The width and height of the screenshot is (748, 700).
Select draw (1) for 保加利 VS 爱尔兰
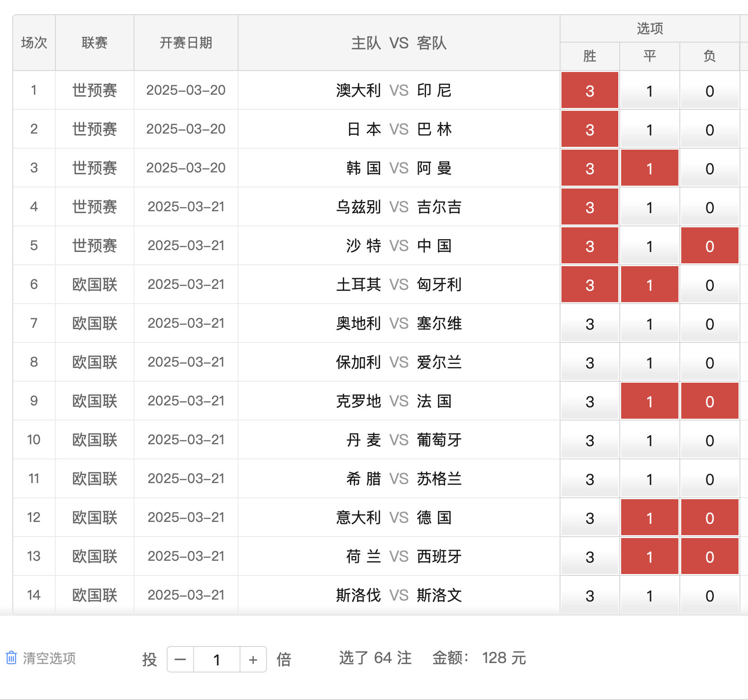click(650, 362)
